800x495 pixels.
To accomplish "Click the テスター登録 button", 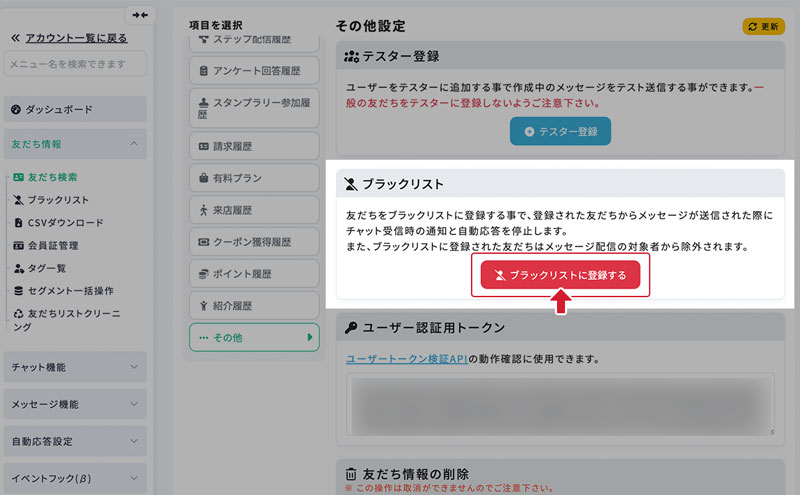I will click(560, 131).
